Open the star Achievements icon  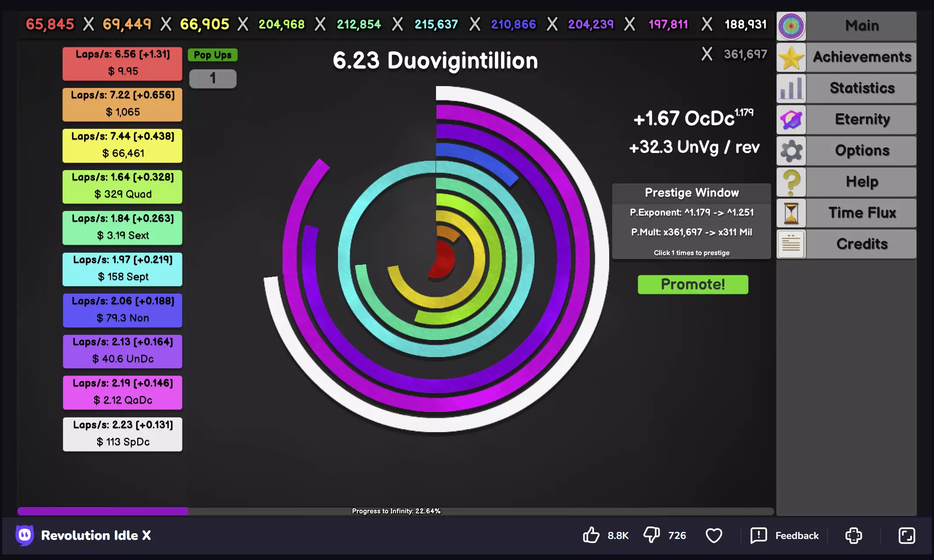tap(791, 57)
